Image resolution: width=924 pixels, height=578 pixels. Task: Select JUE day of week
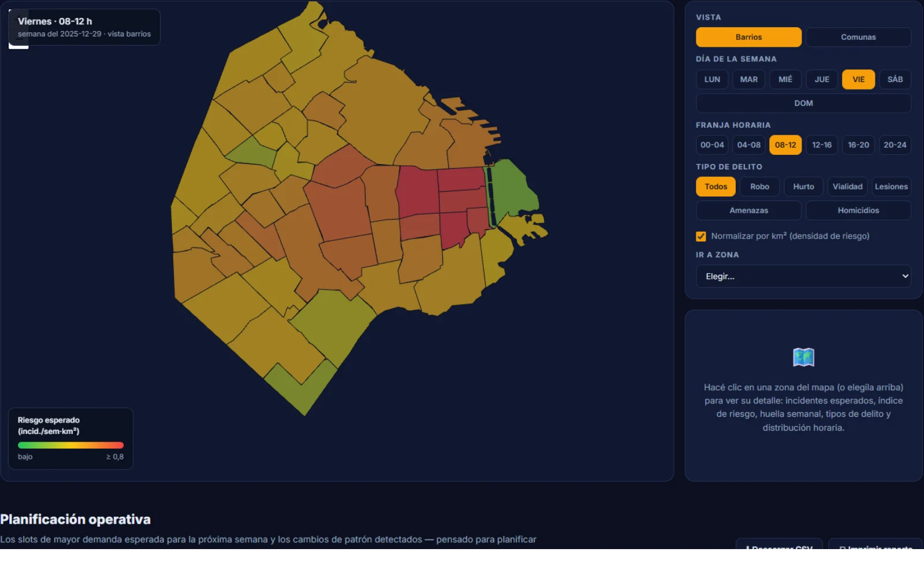tap(822, 79)
